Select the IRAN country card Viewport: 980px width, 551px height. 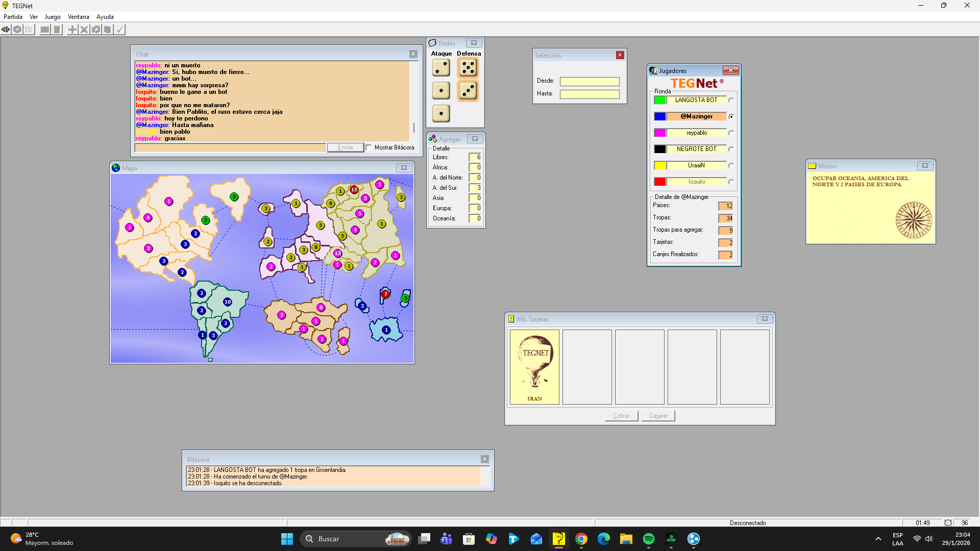[534, 367]
